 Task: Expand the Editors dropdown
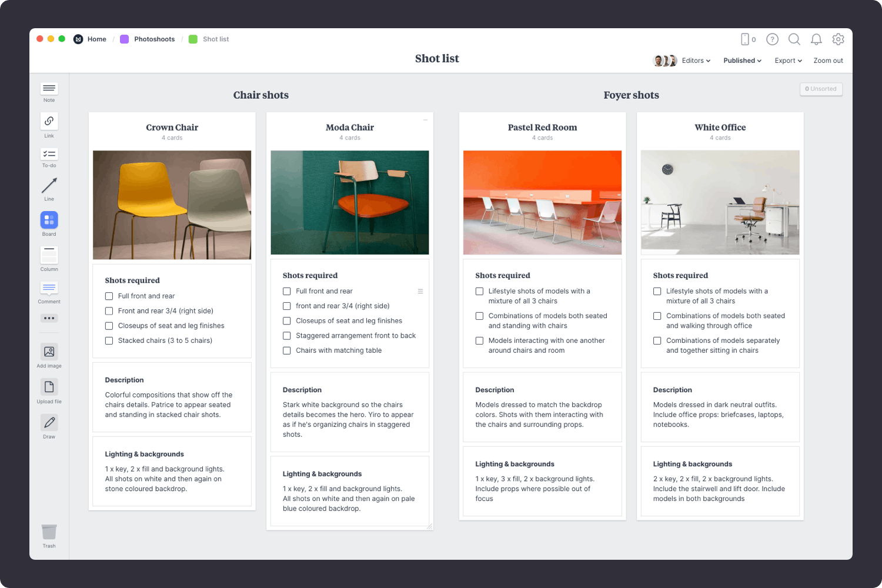click(x=696, y=61)
